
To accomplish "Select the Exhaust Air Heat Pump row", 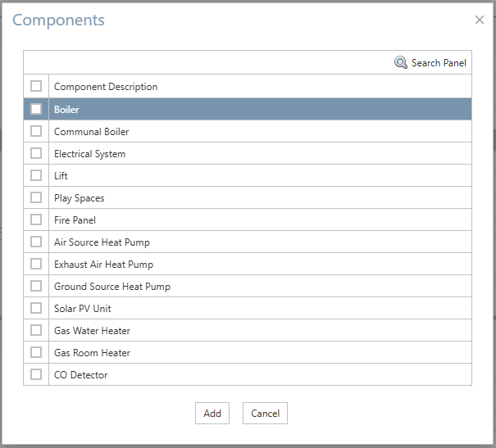I will point(248,264).
